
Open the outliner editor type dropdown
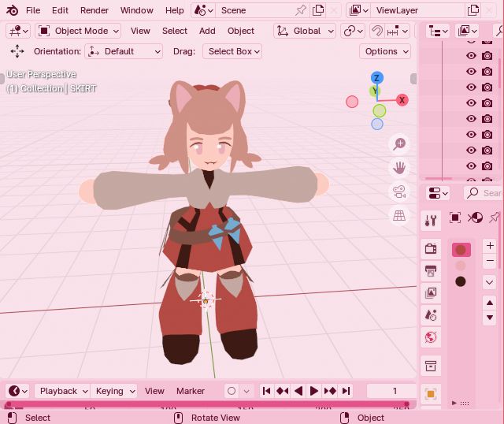(x=438, y=32)
